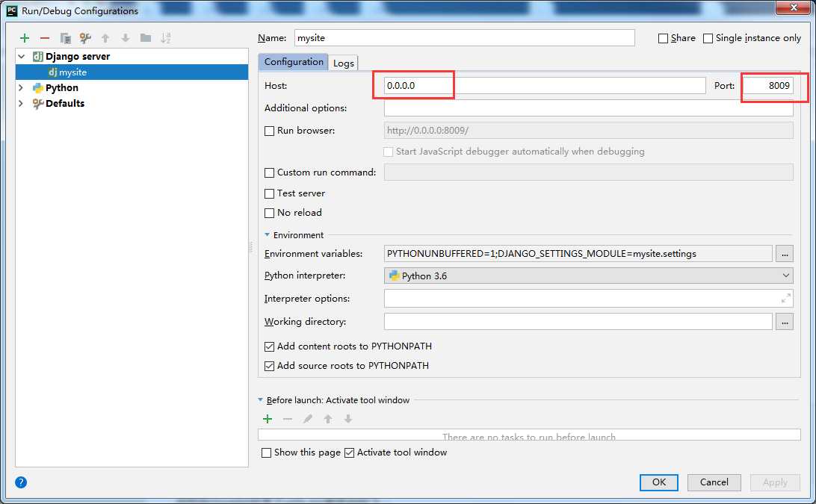Image resolution: width=816 pixels, height=504 pixels.
Task: Click the Additional options field
Action: [589, 108]
